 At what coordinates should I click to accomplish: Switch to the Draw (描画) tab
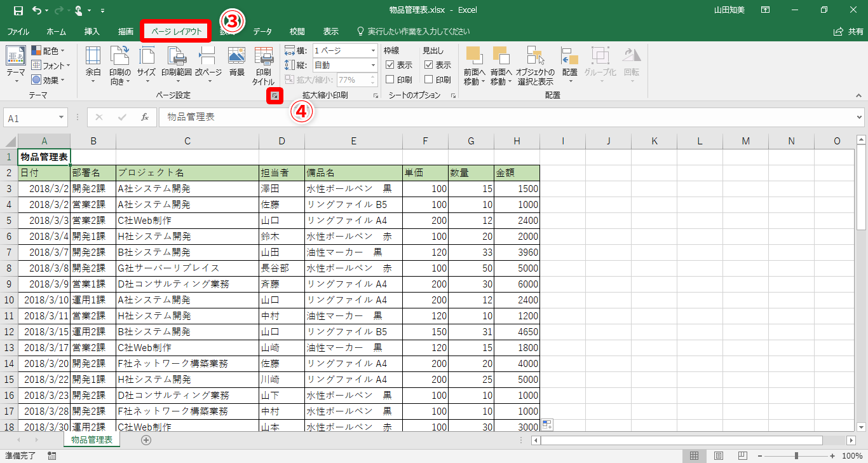click(126, 31)
